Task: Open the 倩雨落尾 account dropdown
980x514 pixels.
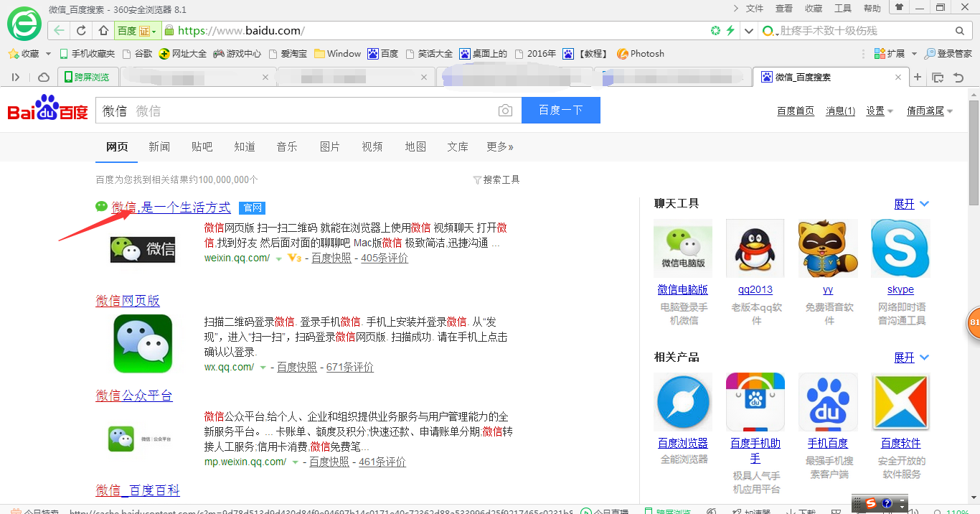Action: (x=930, y=111)
